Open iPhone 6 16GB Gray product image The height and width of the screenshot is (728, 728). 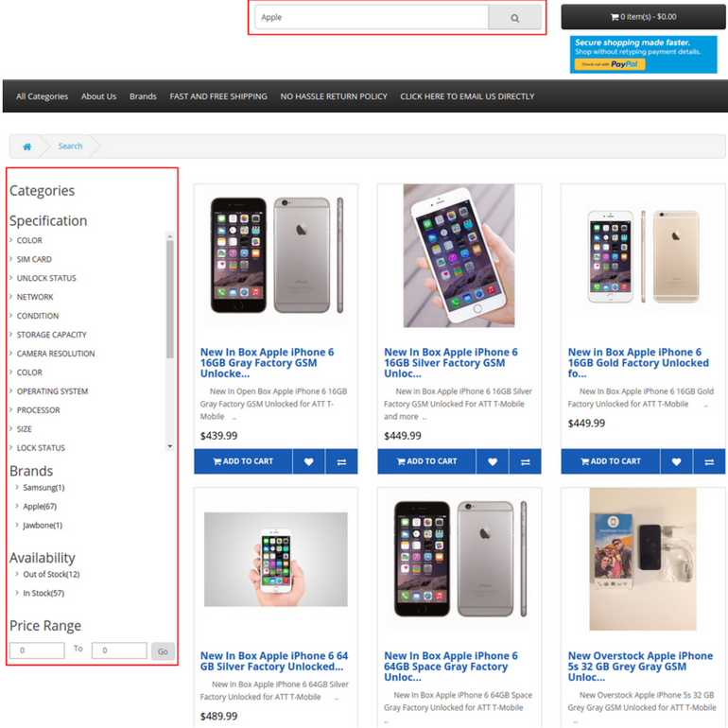point(276,256)
